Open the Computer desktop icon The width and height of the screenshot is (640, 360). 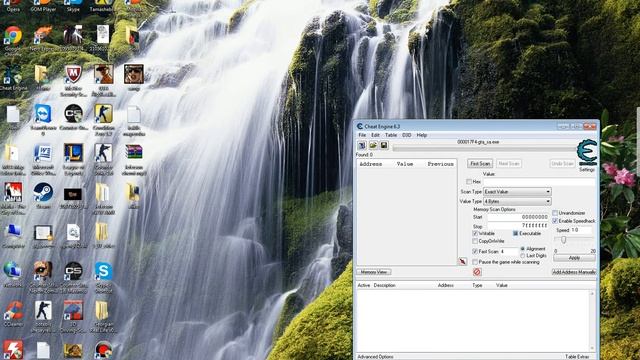13,232
